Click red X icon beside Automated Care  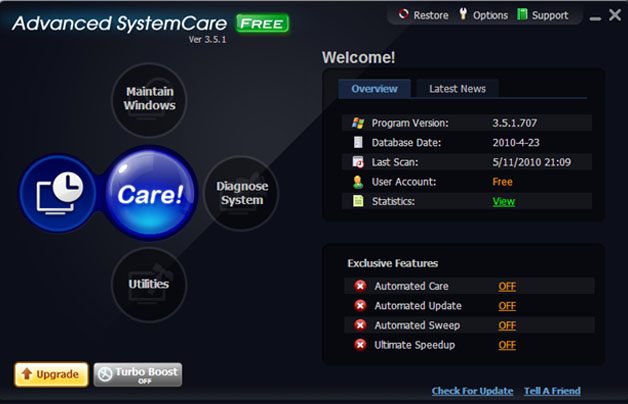click(360, 286)
